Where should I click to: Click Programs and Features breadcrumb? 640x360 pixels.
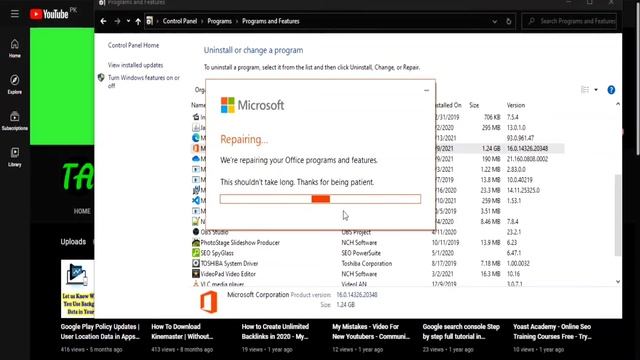(271, 21)
